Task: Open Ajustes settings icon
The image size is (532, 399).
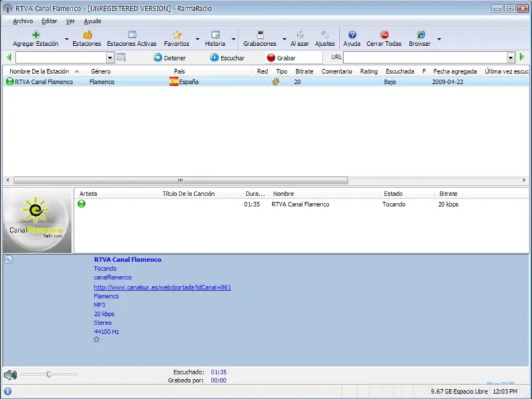Action: pyautogui.click(x=325, y=35)
